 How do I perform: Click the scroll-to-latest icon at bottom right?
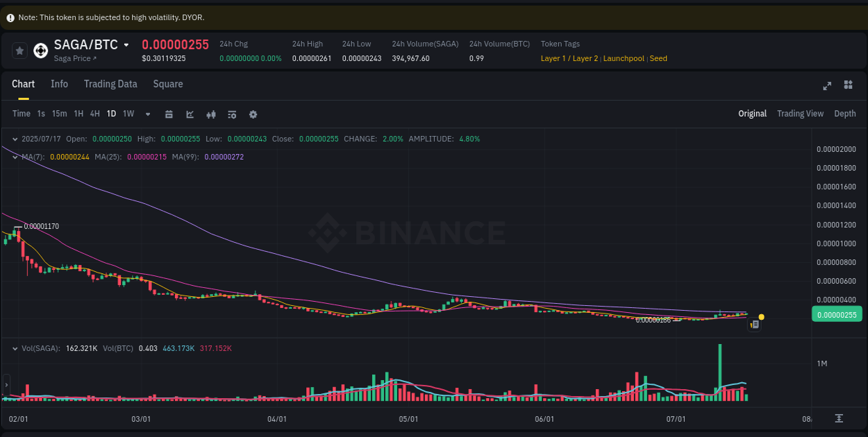point(837,419)
